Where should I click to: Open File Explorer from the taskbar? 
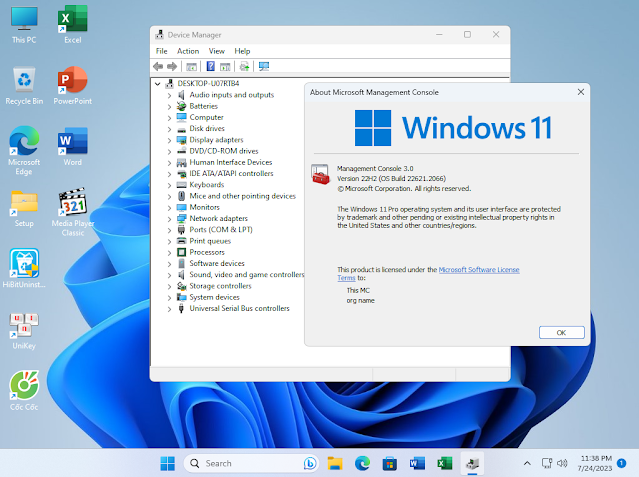[x=336, y=464]
